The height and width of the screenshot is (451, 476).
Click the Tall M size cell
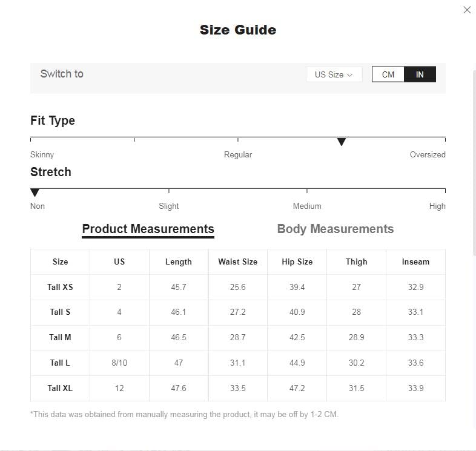click(x=60, y=337)
